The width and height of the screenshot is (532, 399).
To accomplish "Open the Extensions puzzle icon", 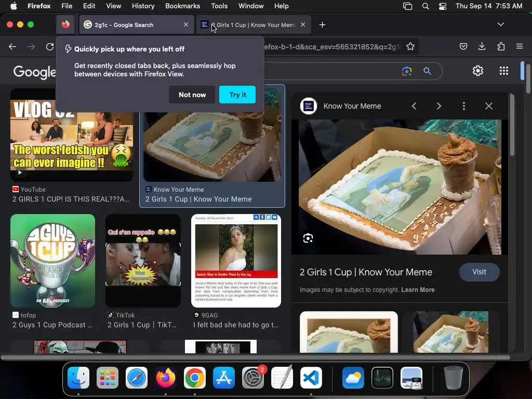I will 501,46.
